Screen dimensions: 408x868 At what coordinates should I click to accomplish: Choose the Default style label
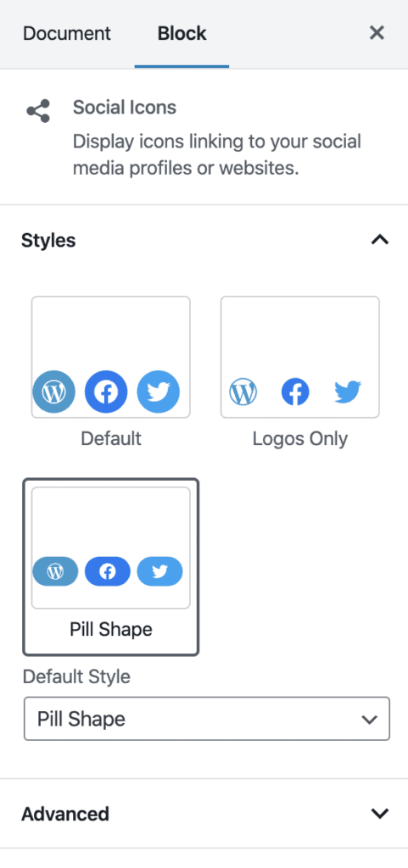tap(111, 438)
